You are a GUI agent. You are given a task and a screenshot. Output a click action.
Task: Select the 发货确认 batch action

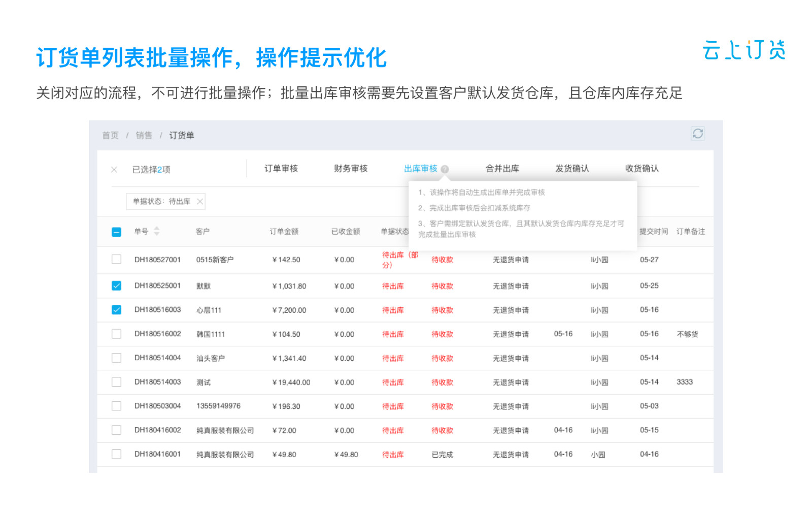[572, 169]
